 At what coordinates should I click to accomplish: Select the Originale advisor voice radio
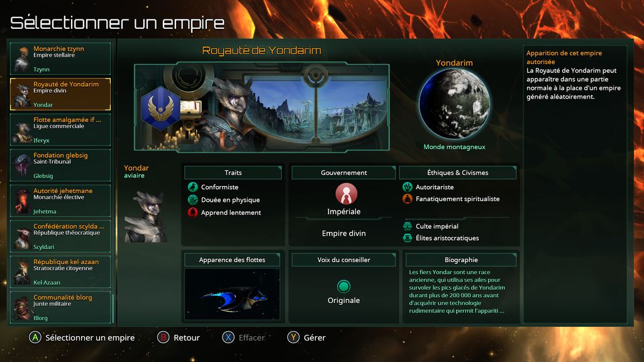click(344, 286)
